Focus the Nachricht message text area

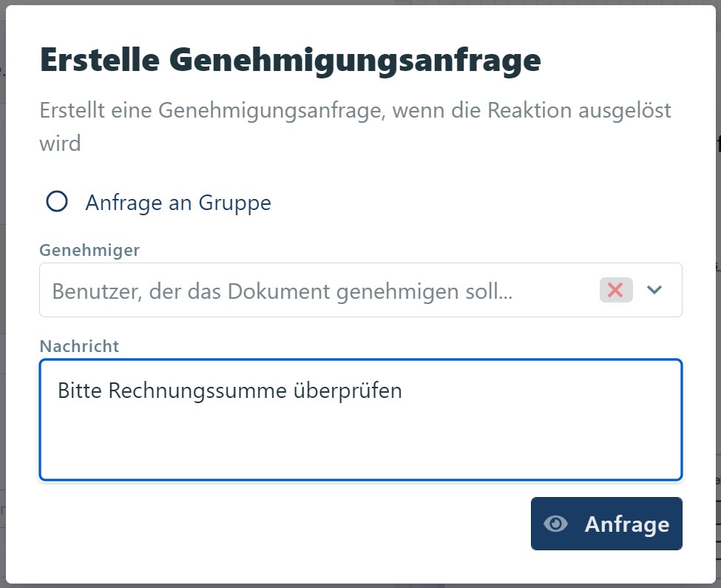(360, 436)
